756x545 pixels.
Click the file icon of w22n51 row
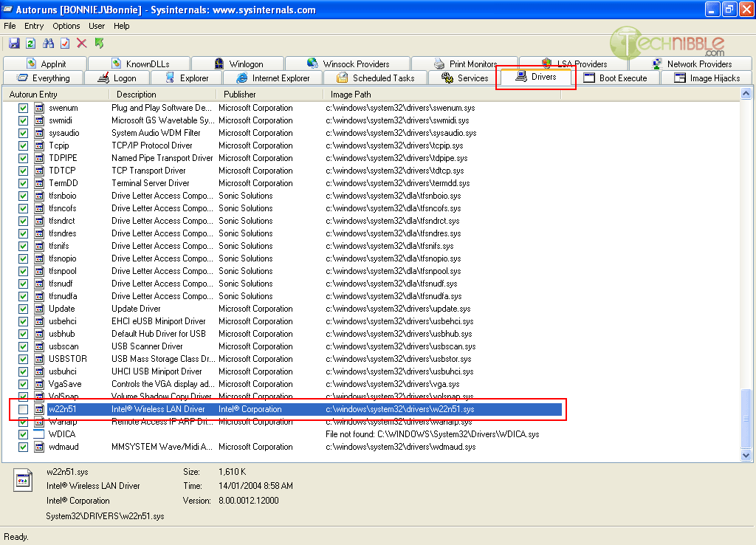point(39,409)
